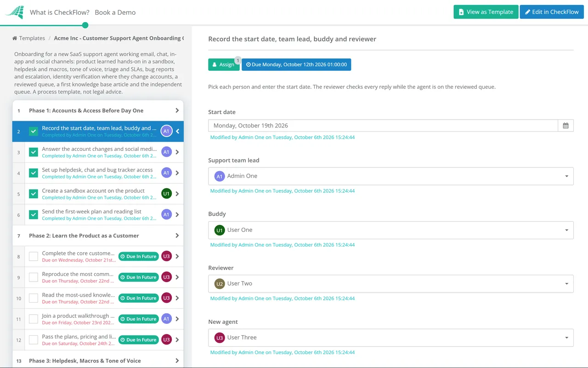Click the Edit in CheckFlow button
588x368 pixels.
coord(552,12)
